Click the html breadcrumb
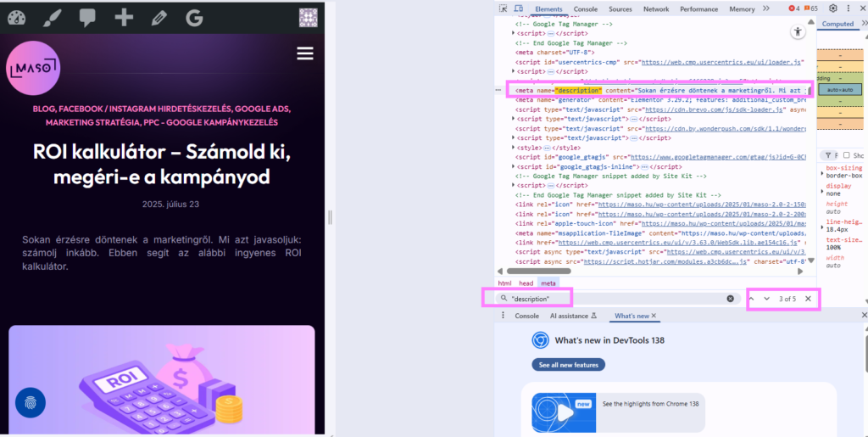The height and width of the screenshot is (437, 868). 504,283
